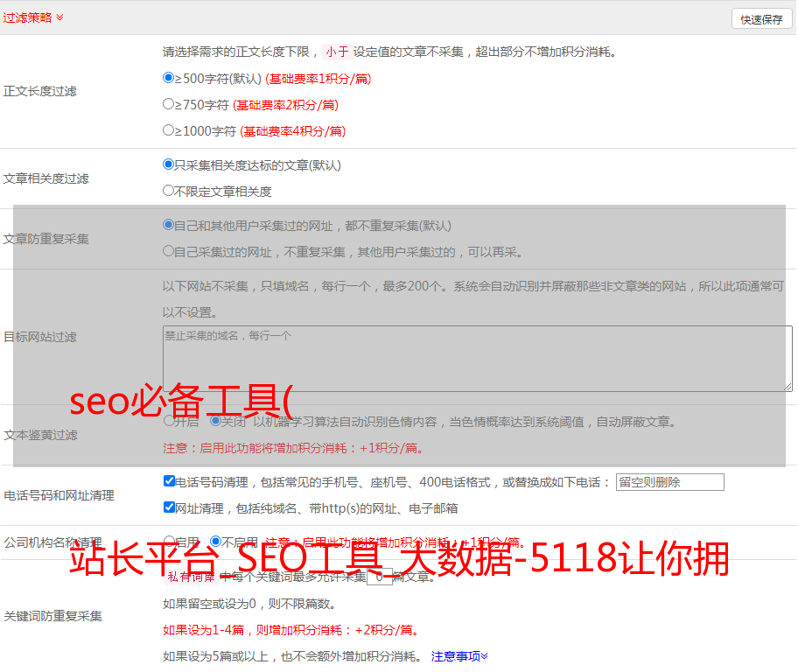
Task: Choose 不限定文章相关度 option
Action: click(168, 191)
